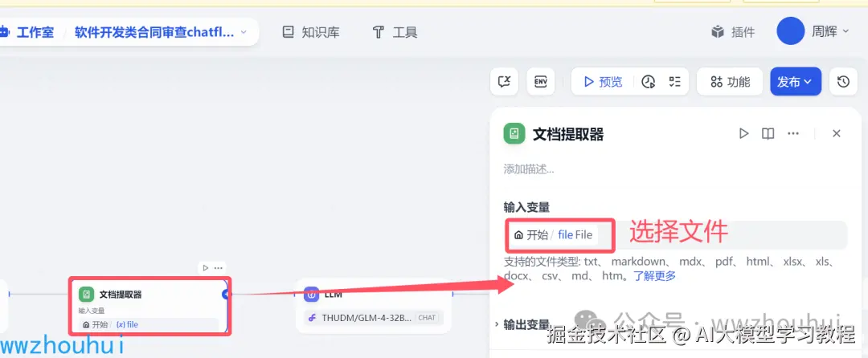This screenshot has width=868, height=358.
Task: Click the 预览 preview button
Action: (603, 82)
